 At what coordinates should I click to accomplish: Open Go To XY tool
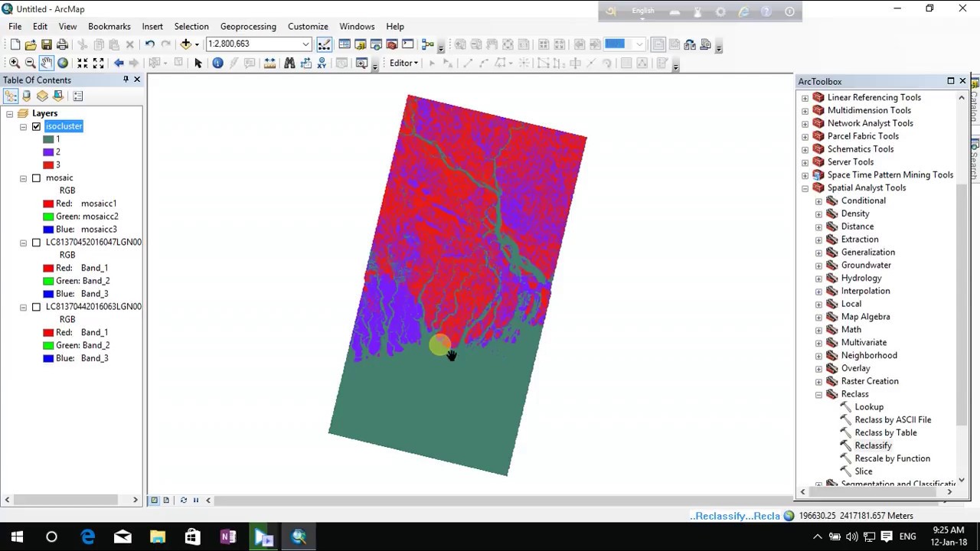click(322, 63)
